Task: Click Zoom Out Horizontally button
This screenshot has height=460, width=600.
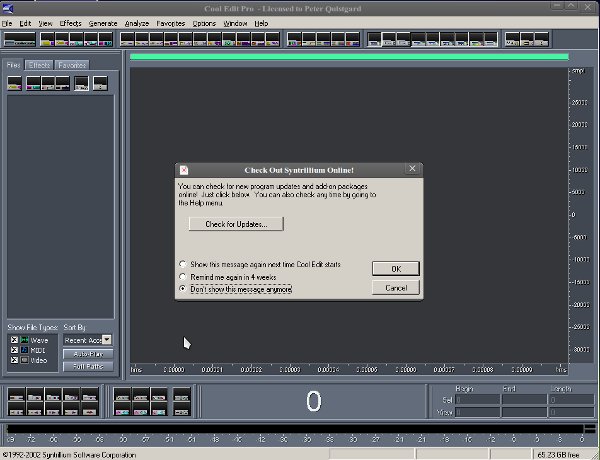Action: [x=140, y=395]
